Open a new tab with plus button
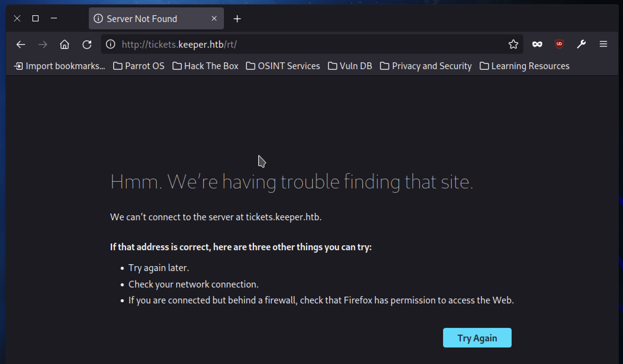Screen dimensions: 623x364 pyautogui.click(x=237, y=19)
